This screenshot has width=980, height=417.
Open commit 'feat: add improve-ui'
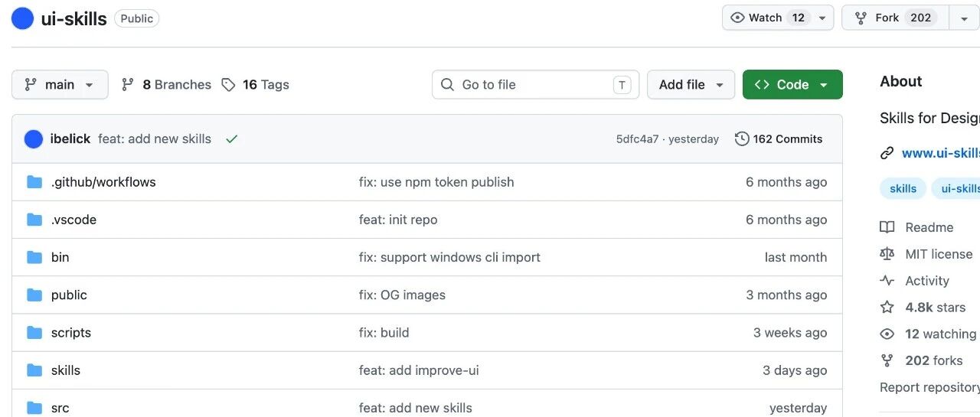(x=419, y=370)
